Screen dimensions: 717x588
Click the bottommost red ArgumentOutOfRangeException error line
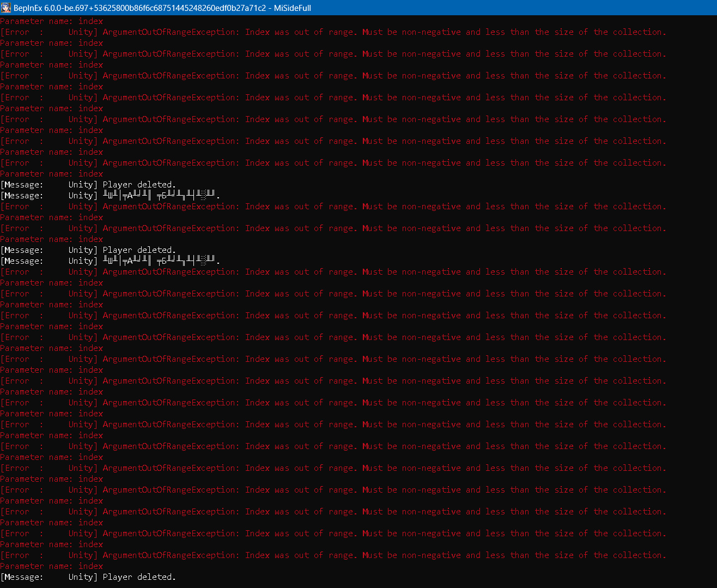[333, 555]
